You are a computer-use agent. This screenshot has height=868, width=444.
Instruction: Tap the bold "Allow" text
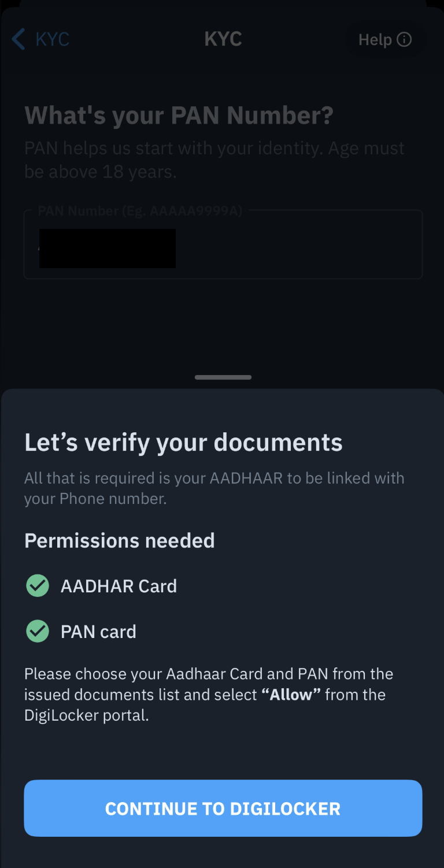tap(295, 694)
